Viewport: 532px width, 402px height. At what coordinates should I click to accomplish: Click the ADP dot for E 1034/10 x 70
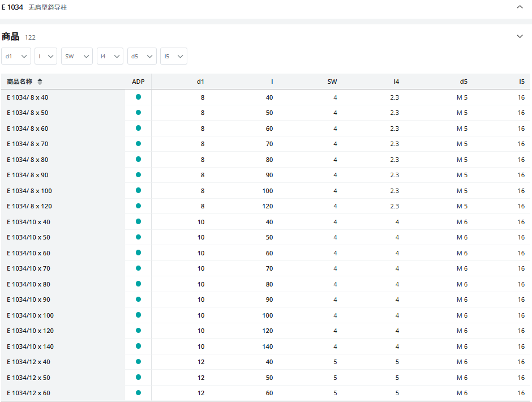coord(138,268)
